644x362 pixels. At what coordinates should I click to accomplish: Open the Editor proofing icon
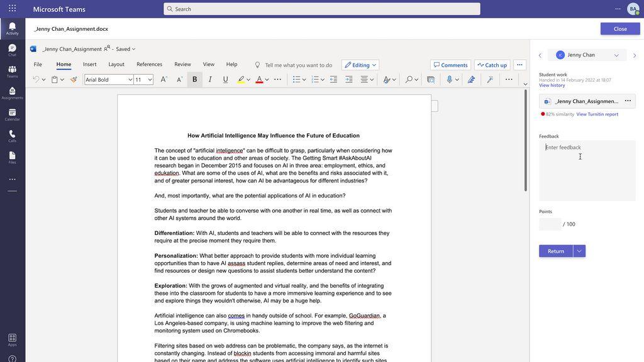[x=472, y=80]
